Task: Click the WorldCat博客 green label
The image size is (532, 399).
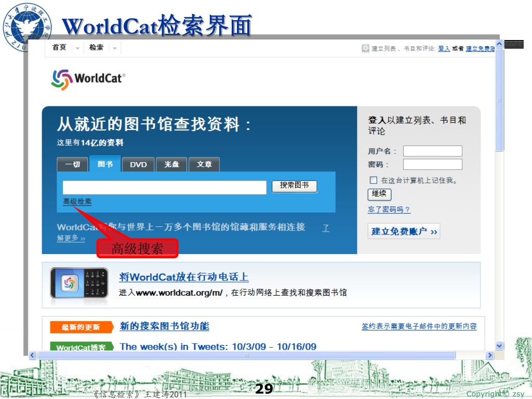Action: [x=81, y=347]
